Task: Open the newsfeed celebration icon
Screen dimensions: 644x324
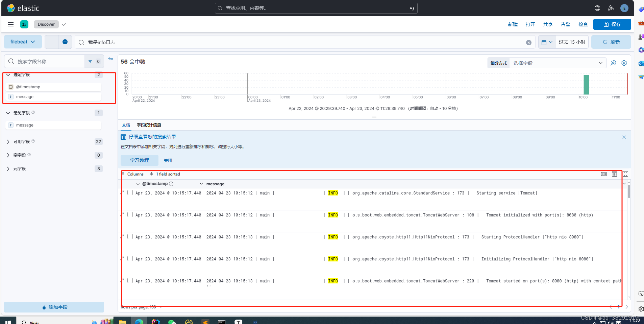Action: click(x=611, y=8)
